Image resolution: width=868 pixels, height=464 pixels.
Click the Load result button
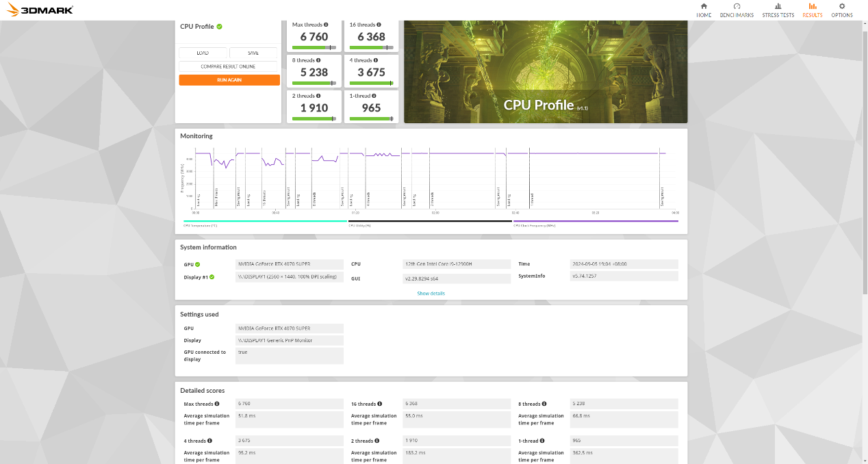pos(203,53)
